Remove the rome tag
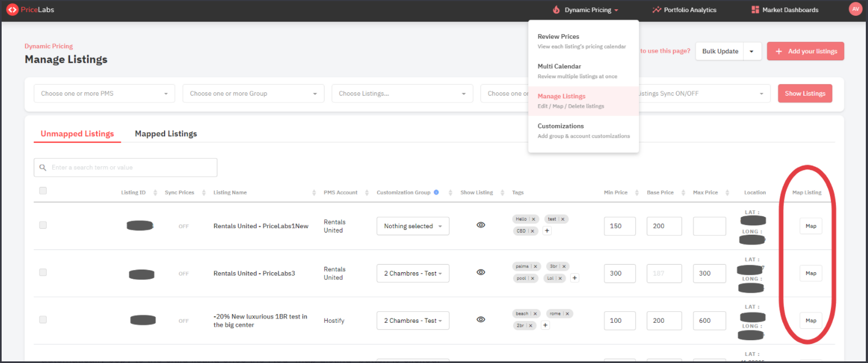Image resolution: width=868 pixels, height=363 pixels. (567, 314)
